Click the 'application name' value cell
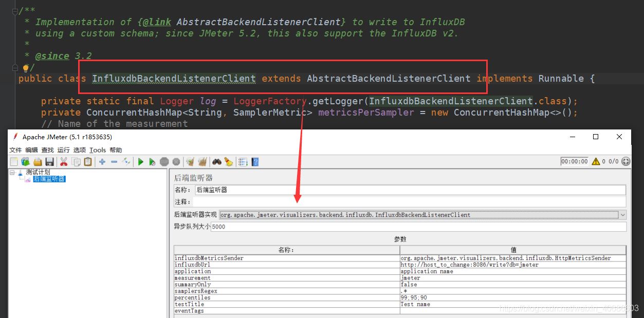 (513, 271)
